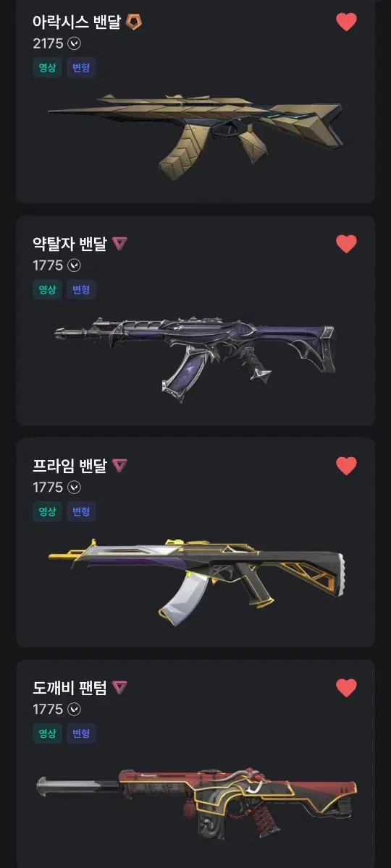Click the pink tier icon beside 프라임 밴달
Image resolution: width=391 pixels, height=868 pixels.
click(x=119, y=466)
